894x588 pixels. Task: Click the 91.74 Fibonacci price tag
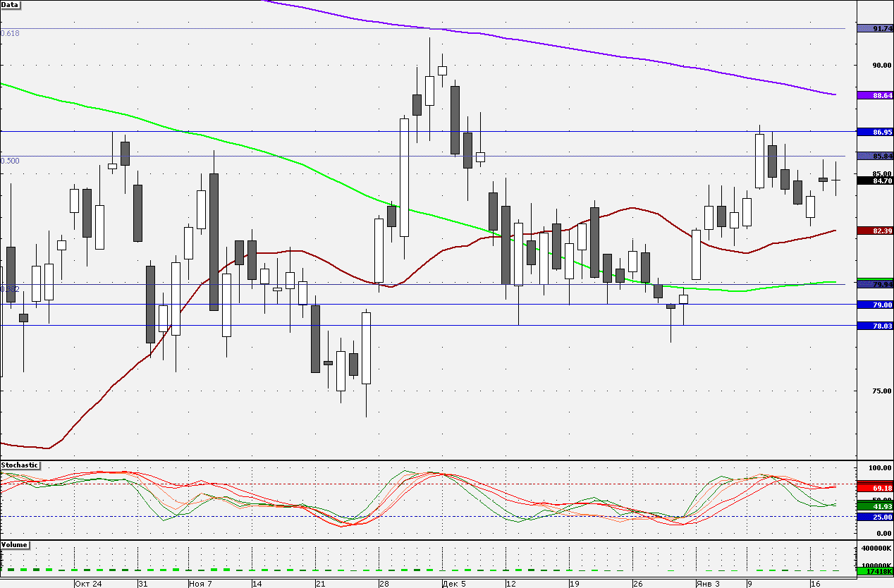[874, 29]
